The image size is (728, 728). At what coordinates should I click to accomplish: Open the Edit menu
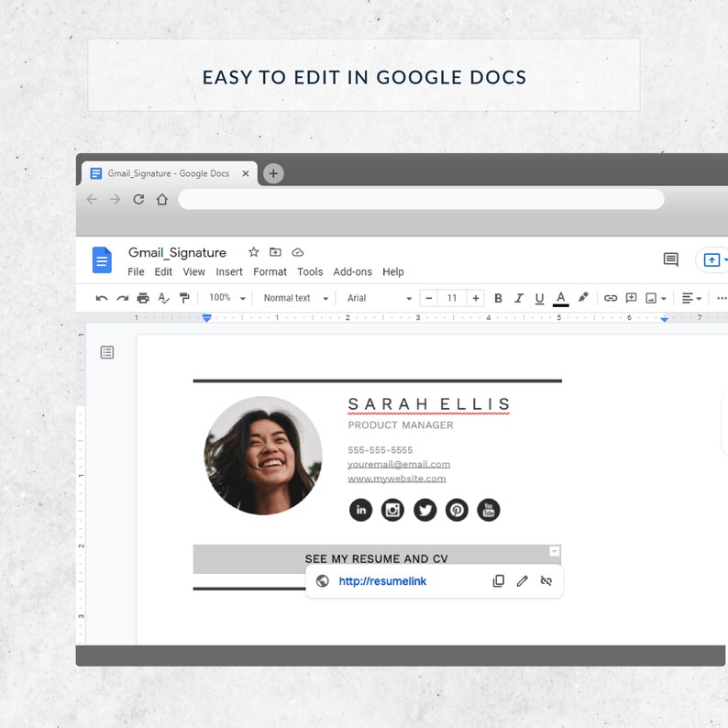(163, 271)
